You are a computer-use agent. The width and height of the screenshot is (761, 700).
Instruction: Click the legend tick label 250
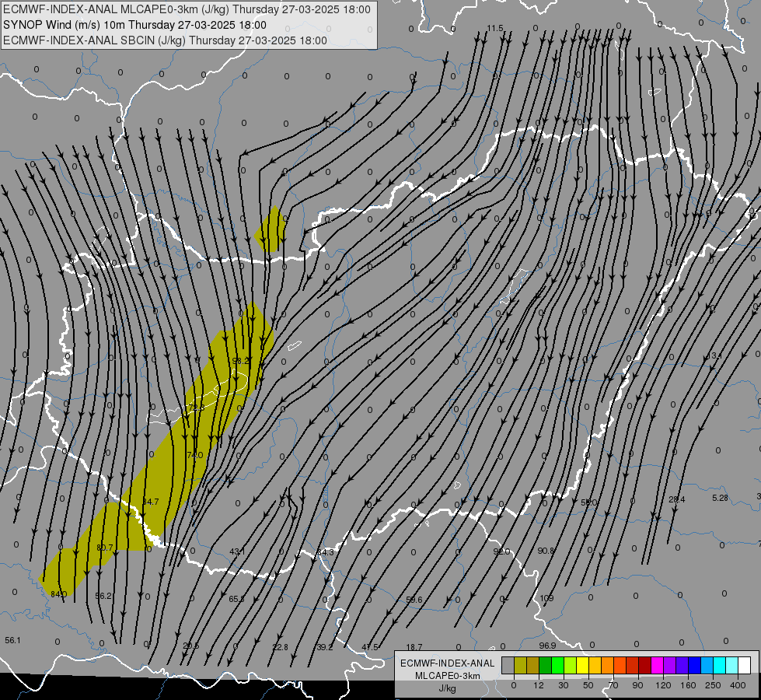coord(713,685)
